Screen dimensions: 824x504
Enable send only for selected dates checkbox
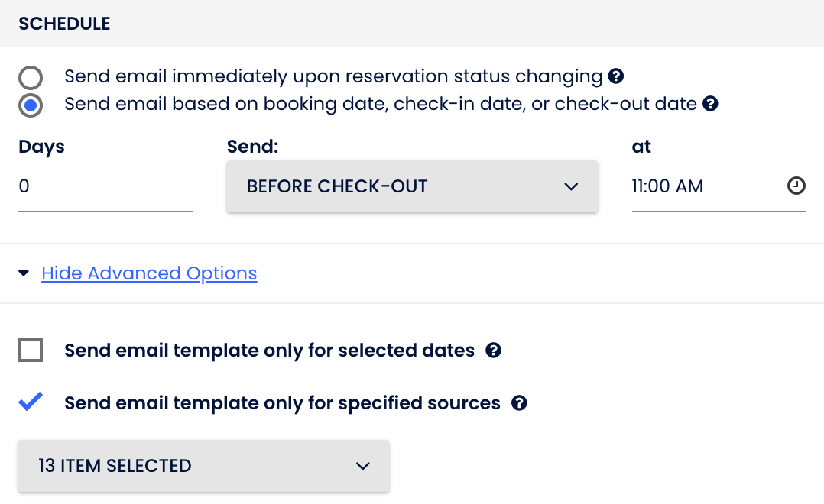pyautogui.click(x=31, y=351)
